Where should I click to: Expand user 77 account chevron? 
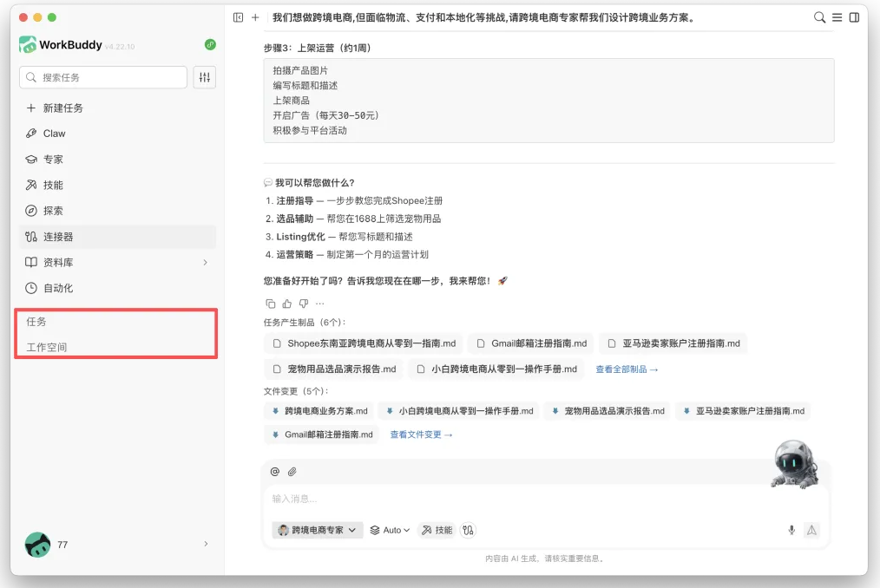pos(206,544)
